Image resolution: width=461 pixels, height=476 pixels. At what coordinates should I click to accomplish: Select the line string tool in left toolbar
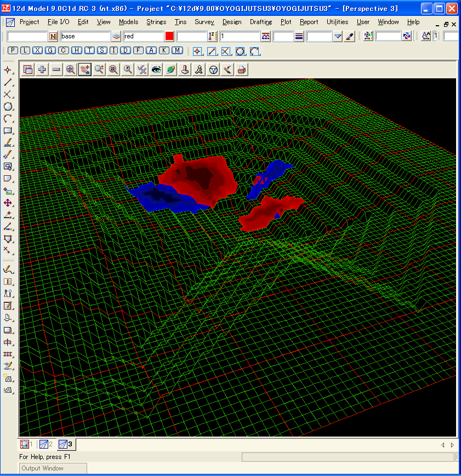tap(8, 82)
